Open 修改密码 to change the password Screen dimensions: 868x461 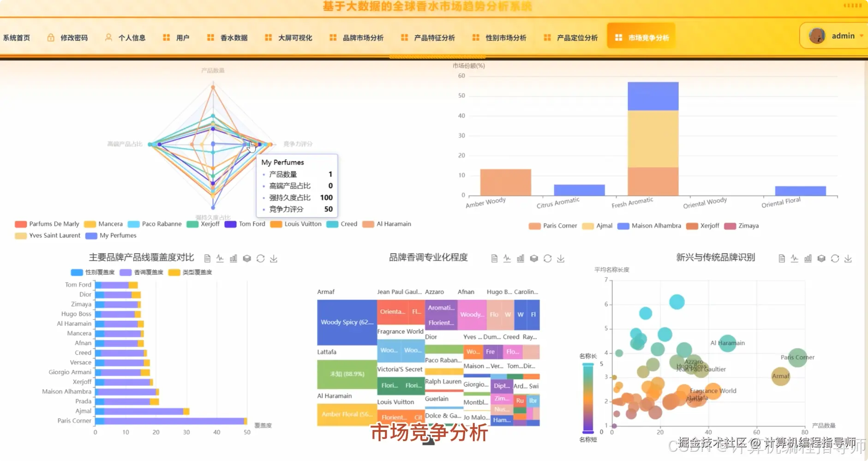point(74,37)
